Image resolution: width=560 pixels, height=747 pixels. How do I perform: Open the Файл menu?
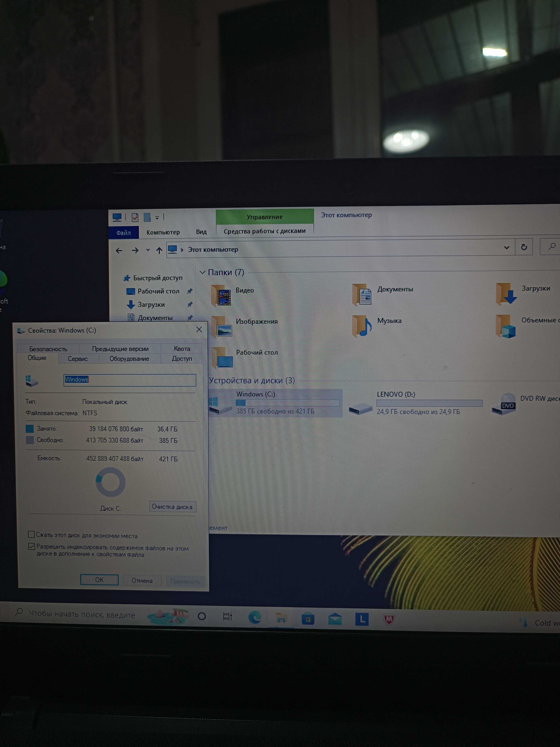pyautogui.click(x=124, y=233)
